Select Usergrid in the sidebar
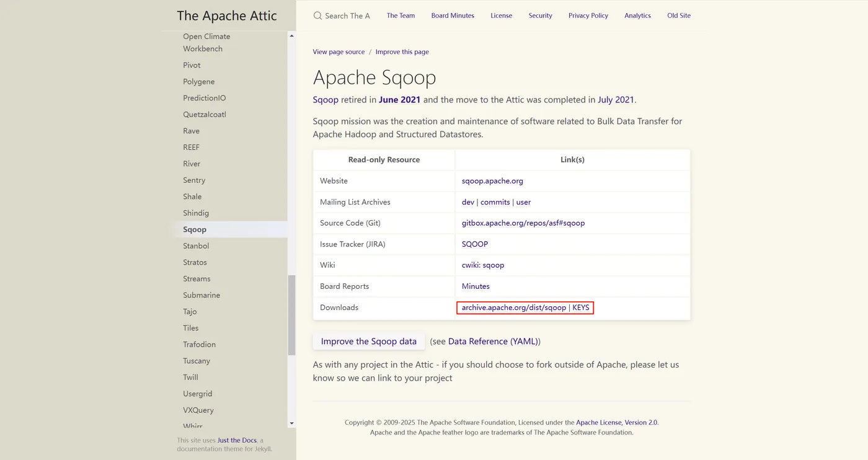The image size is (868, 460). coord(197,394)
